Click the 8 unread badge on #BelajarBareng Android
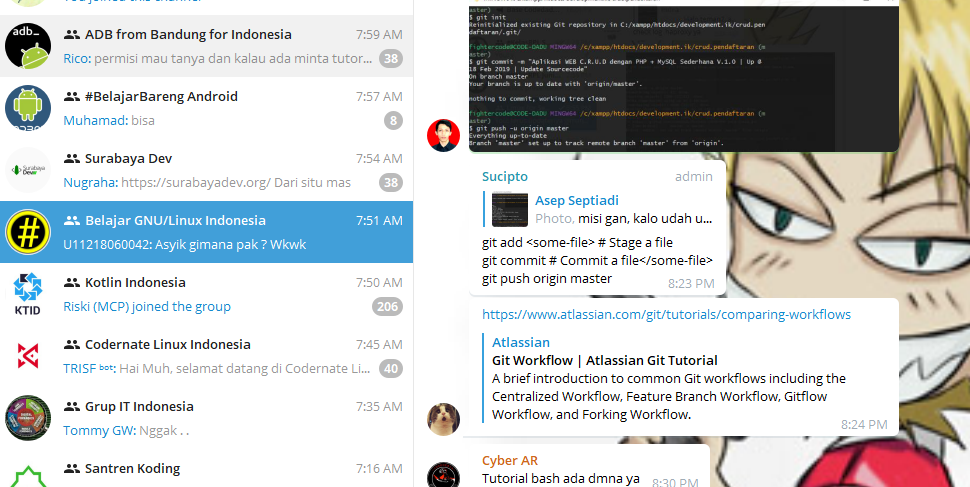This screenshot has width=970, height=487. click(x=393, y=121)
